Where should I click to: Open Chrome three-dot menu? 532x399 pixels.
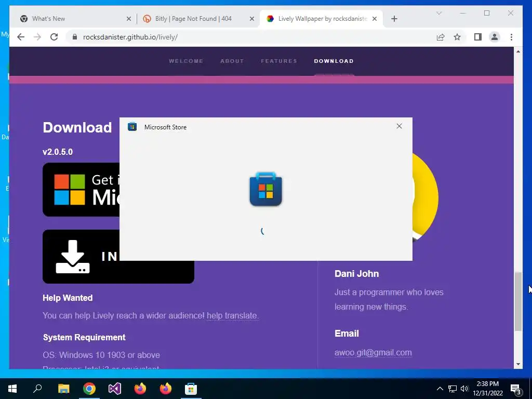511,37
